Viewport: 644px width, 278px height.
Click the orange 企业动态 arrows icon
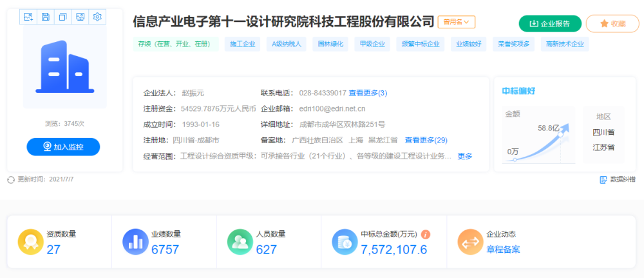point(470,242)
